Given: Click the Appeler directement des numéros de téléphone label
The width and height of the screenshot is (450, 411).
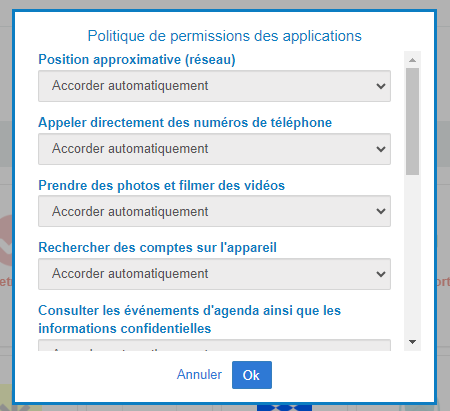Looking at the screenshot, I should point(185,123).
